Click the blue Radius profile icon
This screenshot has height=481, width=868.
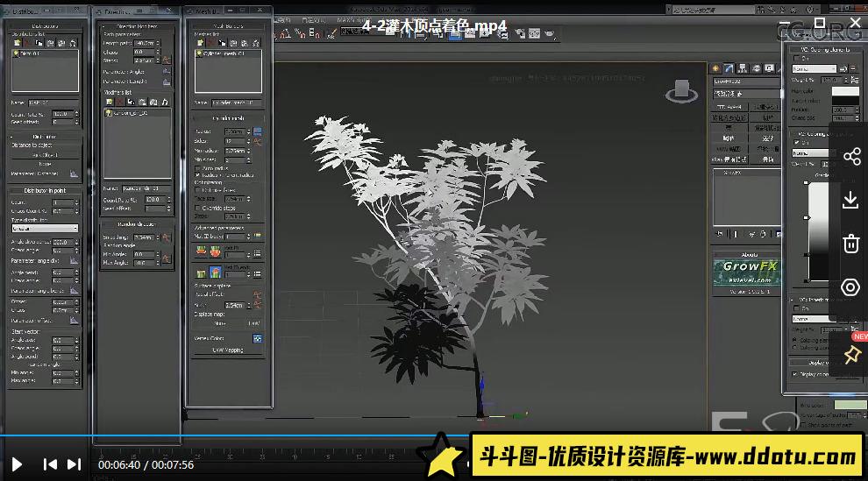coord(258,131)
